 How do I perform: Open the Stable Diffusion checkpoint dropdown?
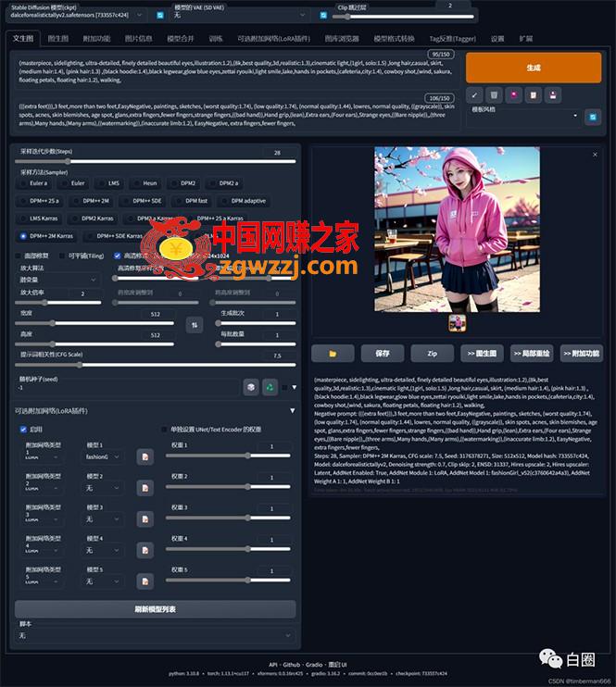click(x=76, y=15)
